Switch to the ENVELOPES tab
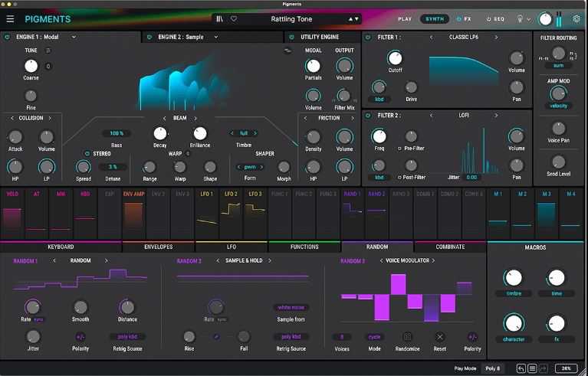The image size is (588, 376). (x=158, y=247)
